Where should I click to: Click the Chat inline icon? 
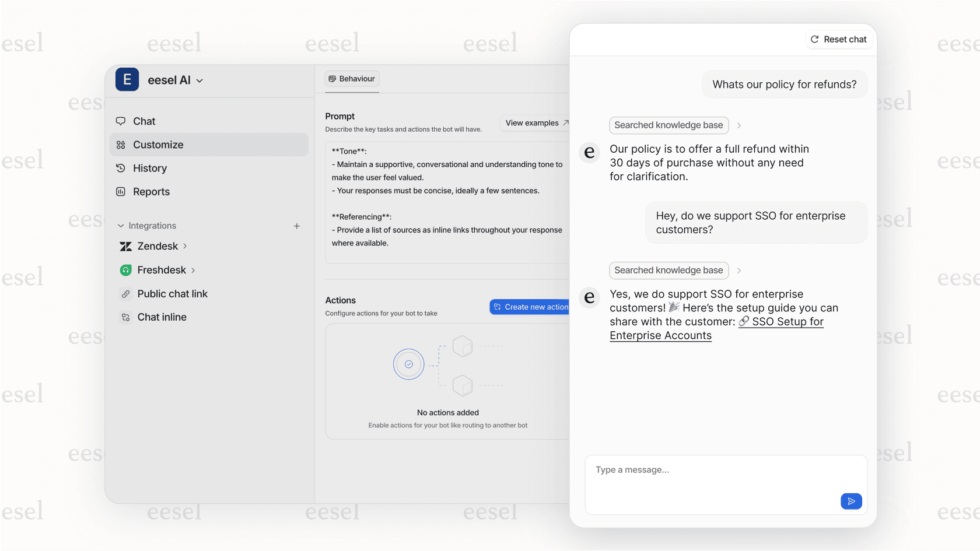126,317
